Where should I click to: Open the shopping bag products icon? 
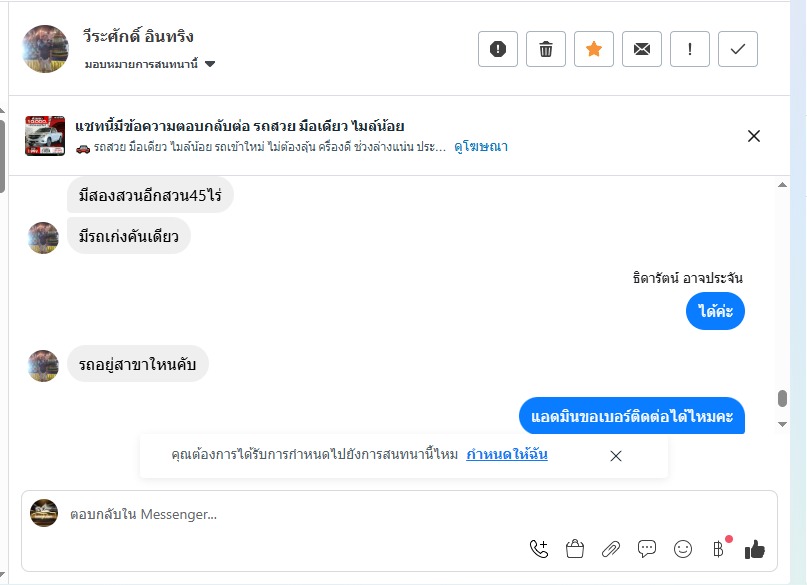point(575,548)
